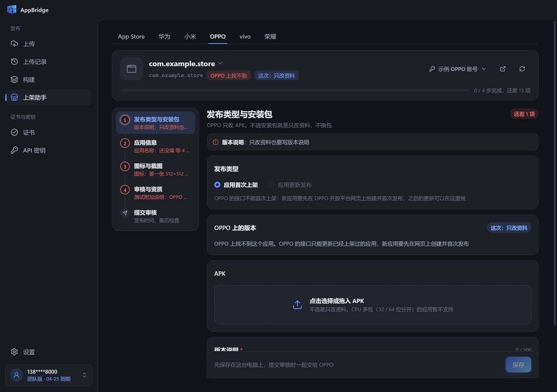
Task: Open 上传记录 upload history
Action: [49, 62]
